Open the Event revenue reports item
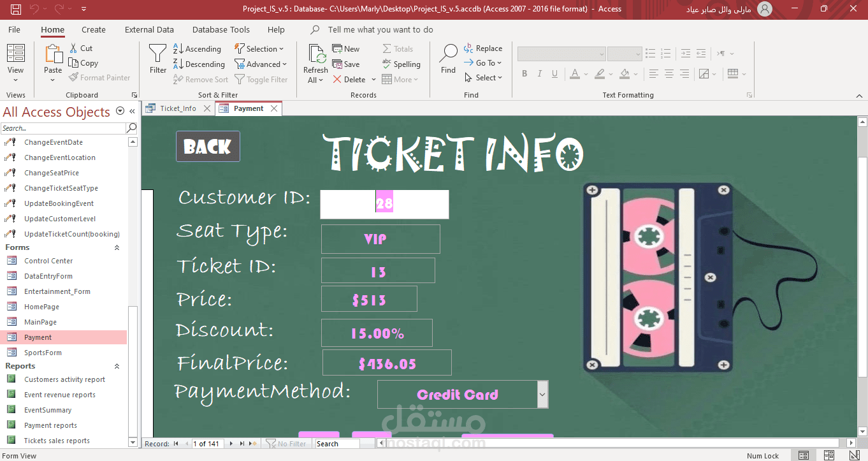This screenshot has height=461, width=868. (x=60, y=395)
